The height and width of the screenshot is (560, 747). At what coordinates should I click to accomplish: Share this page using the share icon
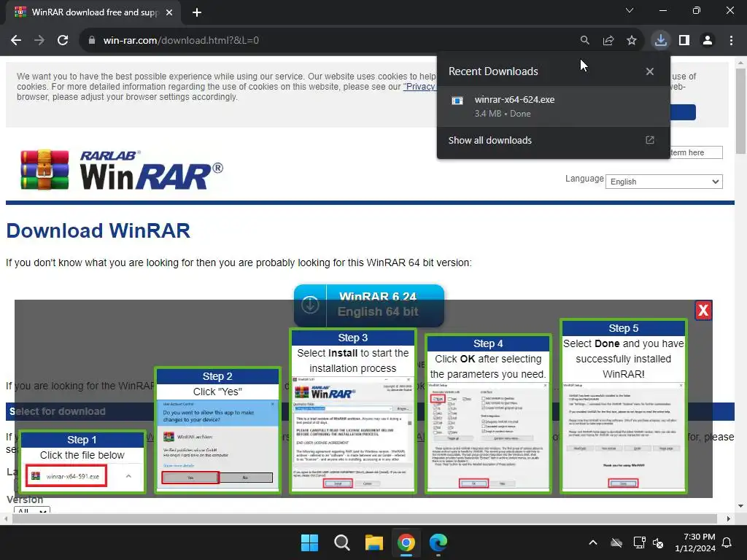[608, 41]
